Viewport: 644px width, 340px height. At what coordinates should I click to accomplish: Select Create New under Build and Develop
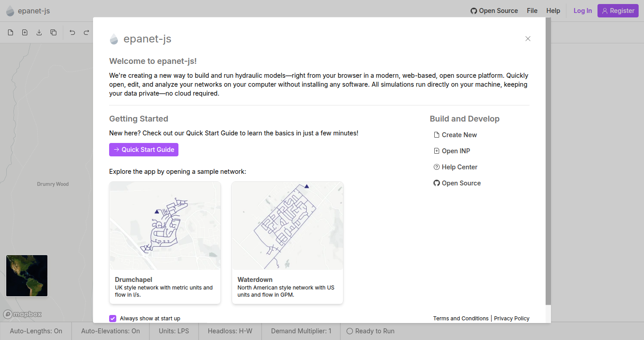455,135
